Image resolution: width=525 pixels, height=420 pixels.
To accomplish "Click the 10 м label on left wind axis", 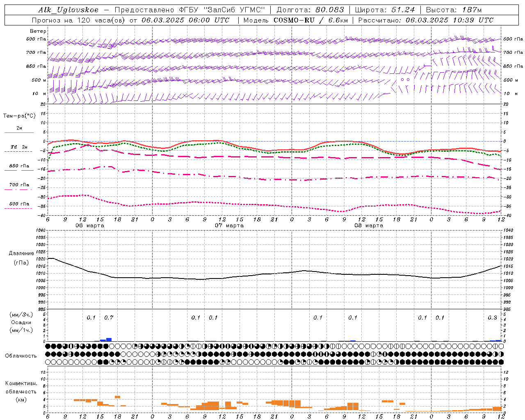I will coord(40,94).
